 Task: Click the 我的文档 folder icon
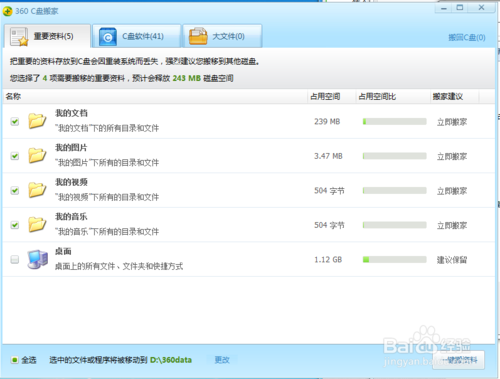(37, 121)
